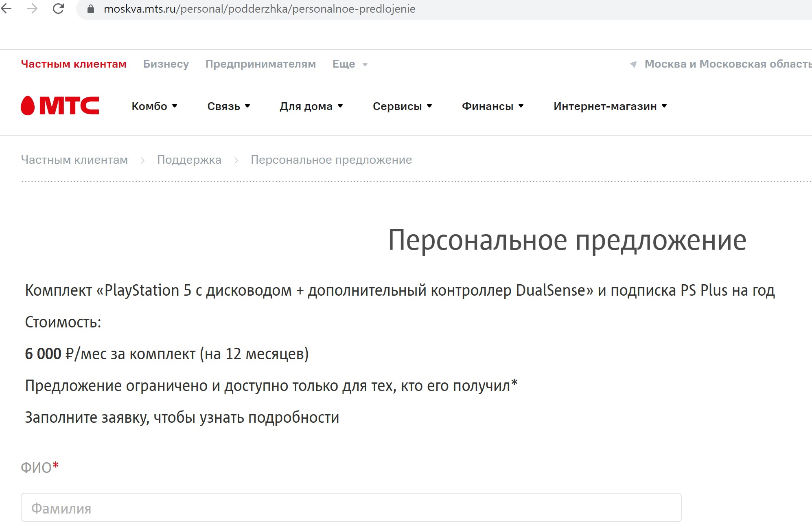The width and height of the screenshot is (812, 527).
Task: Open the Предпринимателям section
Action: coord(260,64)
